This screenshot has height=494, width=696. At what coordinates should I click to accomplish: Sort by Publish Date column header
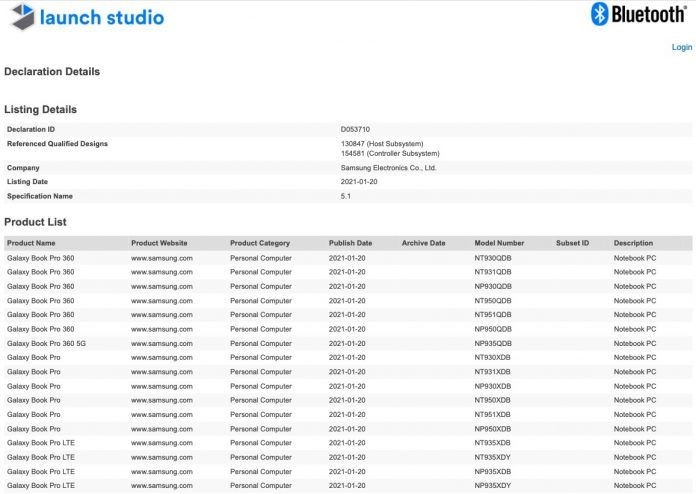tap(350, 243)
